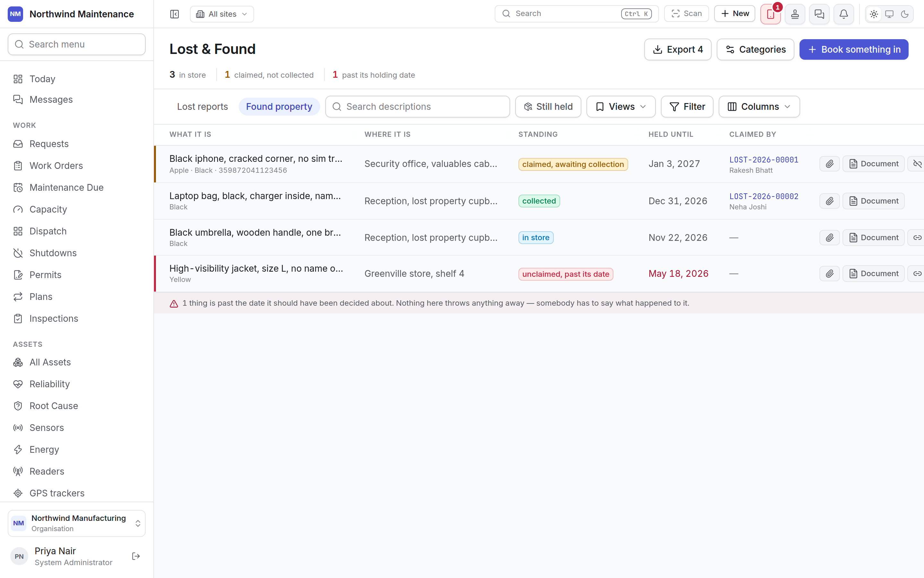924x578 pixels.
Task: Toggle the Still held filter
Action: point(548,107)
